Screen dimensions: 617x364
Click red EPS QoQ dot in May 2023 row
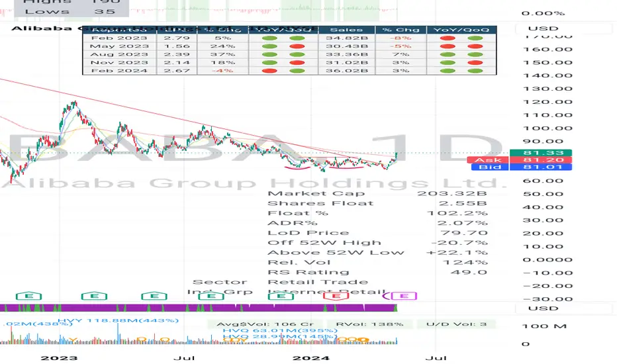point(297,46)
